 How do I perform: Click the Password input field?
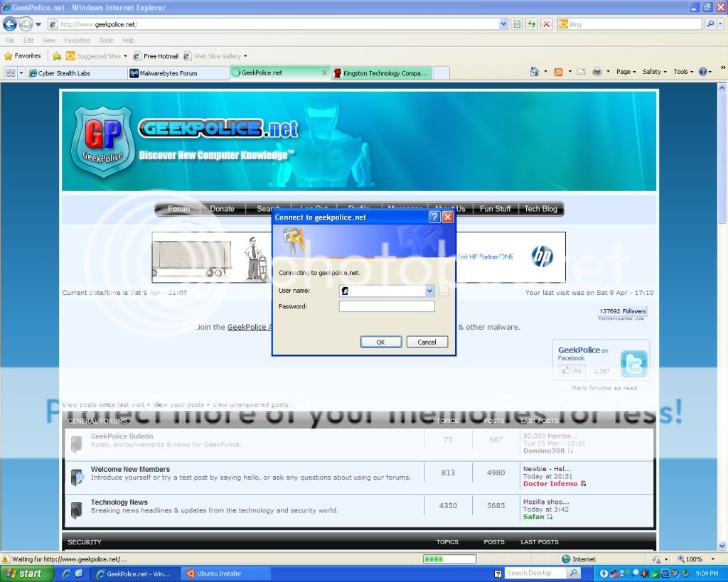click(387, 306)
